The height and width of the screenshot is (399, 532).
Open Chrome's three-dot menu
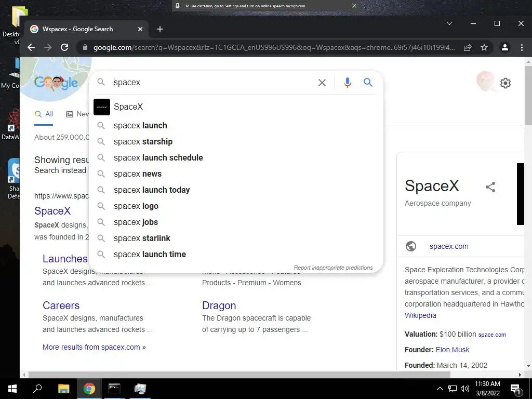coord(522,47)
